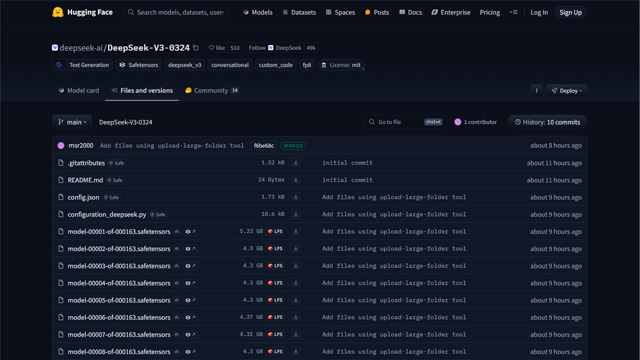Click the License: mit tag

pos(341,65)
